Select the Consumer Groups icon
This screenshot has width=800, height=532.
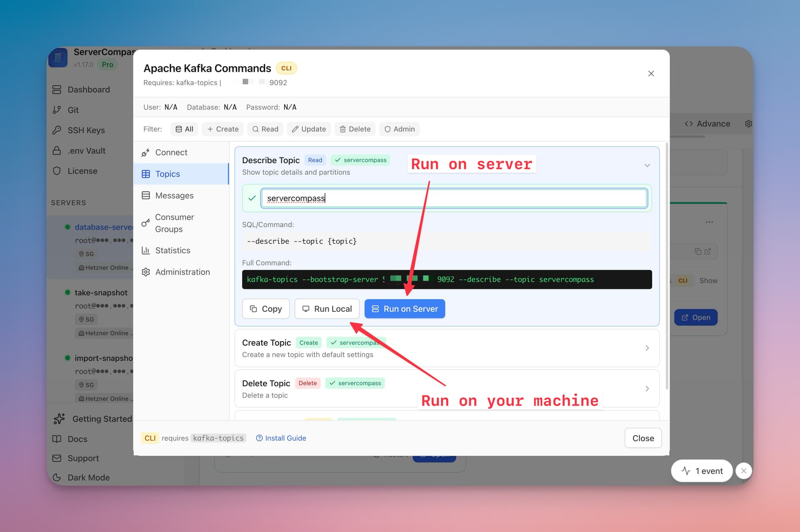[x=146, y=223]
